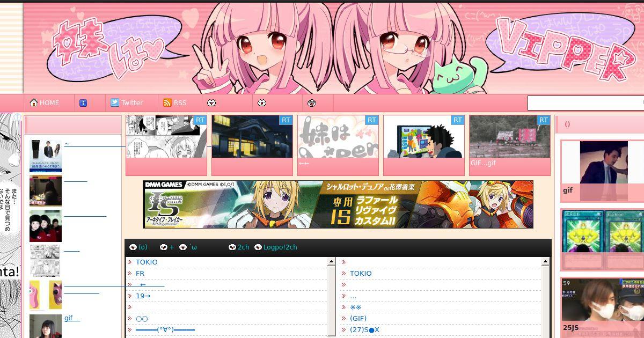Open the green trading cards thumbnail

603,240
